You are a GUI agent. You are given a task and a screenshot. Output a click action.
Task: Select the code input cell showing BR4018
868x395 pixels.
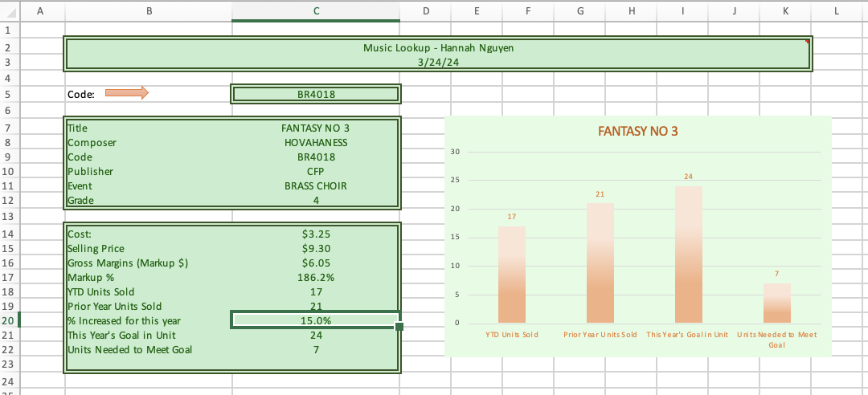[316, 94]
